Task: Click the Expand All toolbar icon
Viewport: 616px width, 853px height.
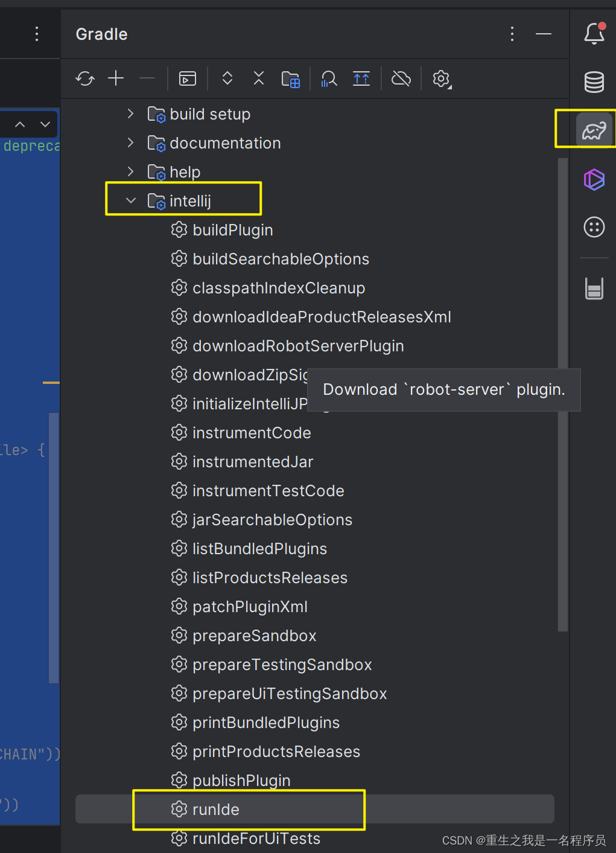Action: (x=227, y=78)
